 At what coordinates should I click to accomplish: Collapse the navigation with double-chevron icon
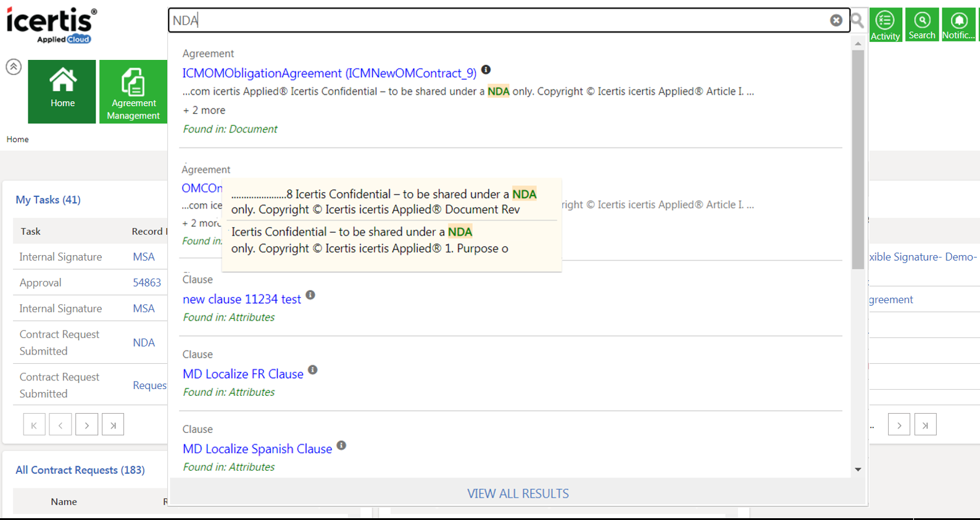pyautogui.click(x=14, y=67)
